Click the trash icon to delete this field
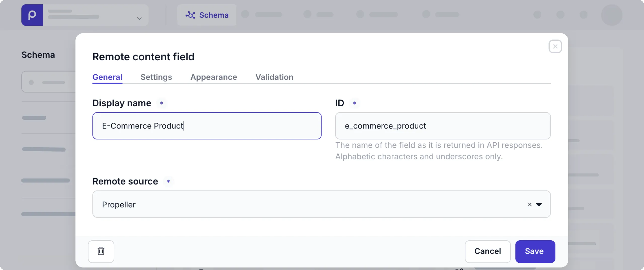644x270 pixels. pos(101,251)
